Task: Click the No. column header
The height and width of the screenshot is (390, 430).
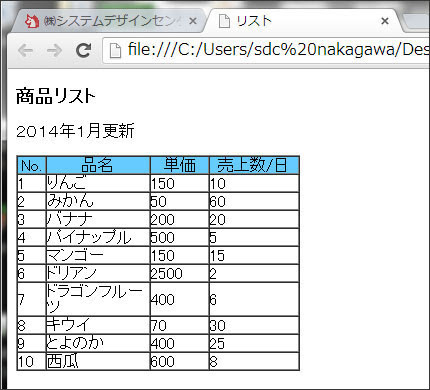Action: tap(32, 165)
